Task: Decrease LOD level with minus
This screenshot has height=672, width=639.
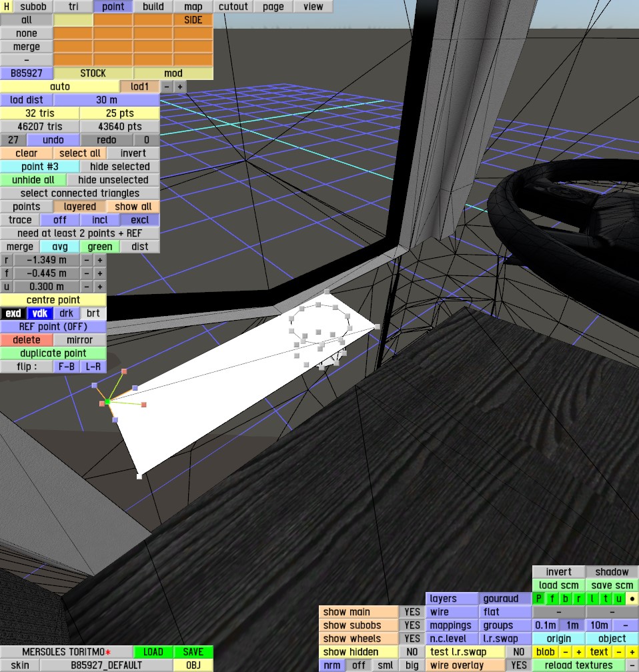Action: click(x=166, y=87)
